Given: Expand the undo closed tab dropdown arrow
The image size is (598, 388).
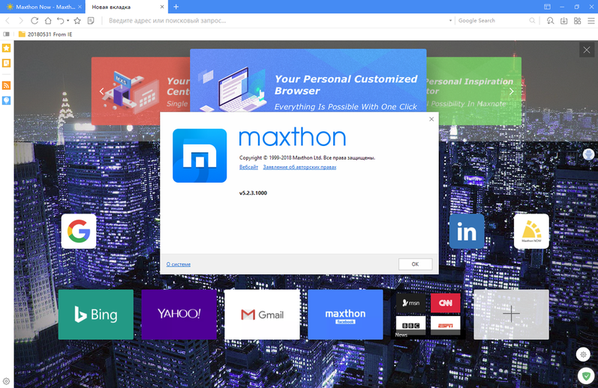Looking at the screenshot, I should tap(68, 21).
